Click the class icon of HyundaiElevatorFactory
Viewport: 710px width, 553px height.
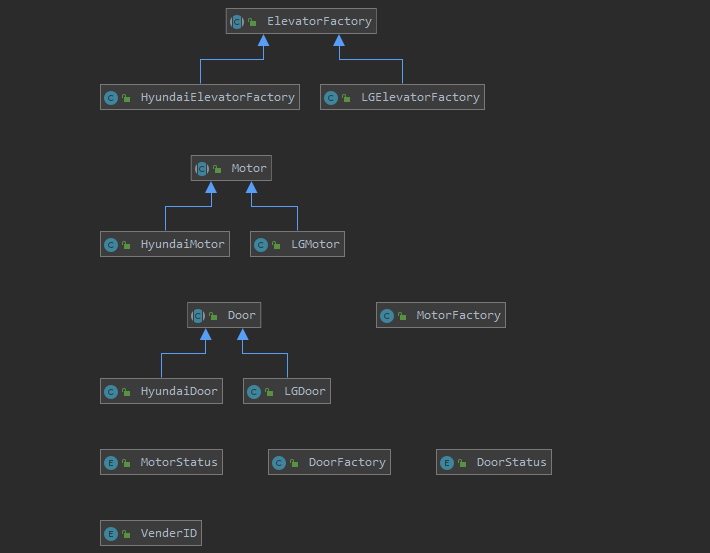111,98
